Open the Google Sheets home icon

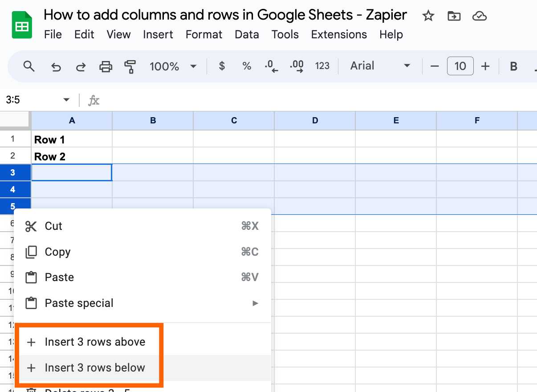coord(22,25)
